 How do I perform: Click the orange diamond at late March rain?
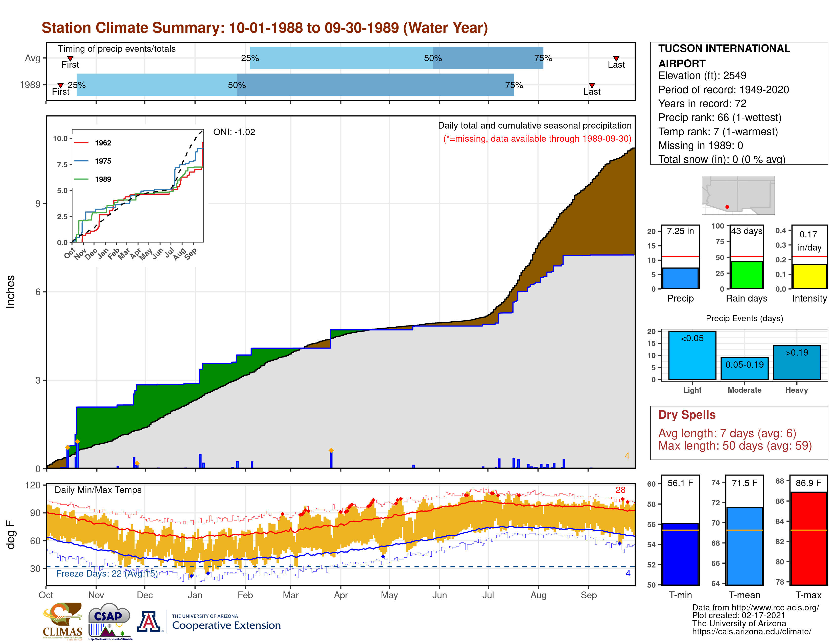pos(331,451)
